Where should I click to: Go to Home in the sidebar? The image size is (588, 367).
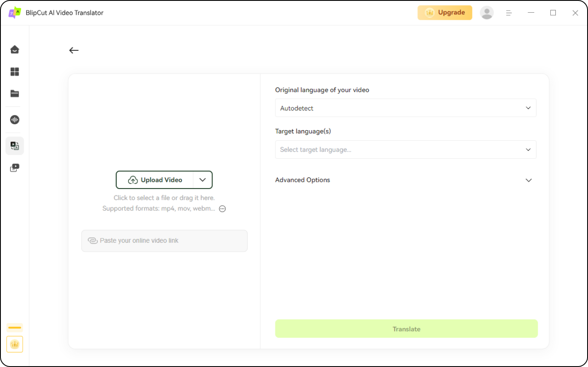coord(15,49)
